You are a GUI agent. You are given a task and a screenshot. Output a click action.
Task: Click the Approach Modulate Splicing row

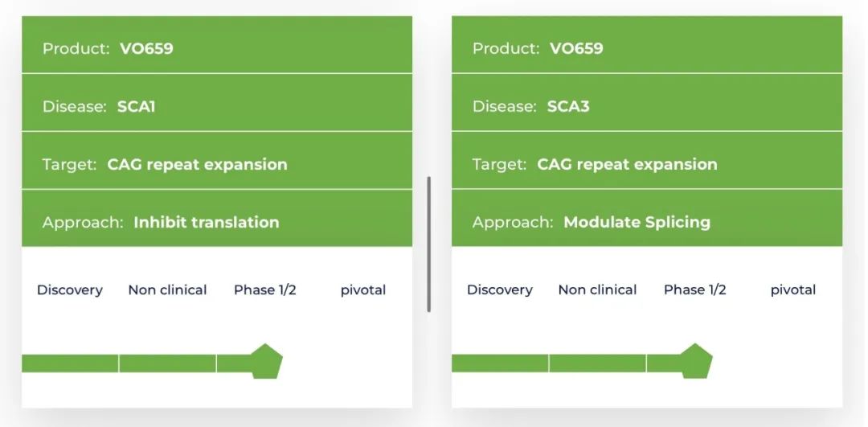[647, 218]
